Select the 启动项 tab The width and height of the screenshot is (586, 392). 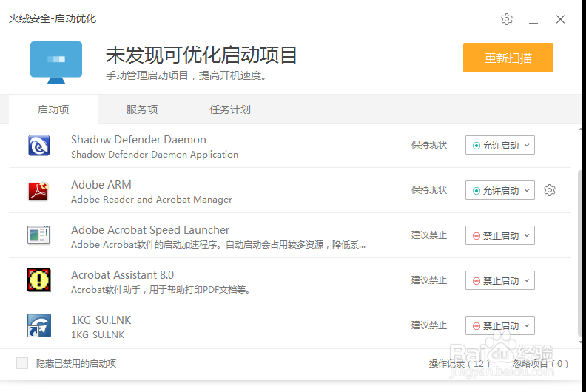tap(53, 109)
